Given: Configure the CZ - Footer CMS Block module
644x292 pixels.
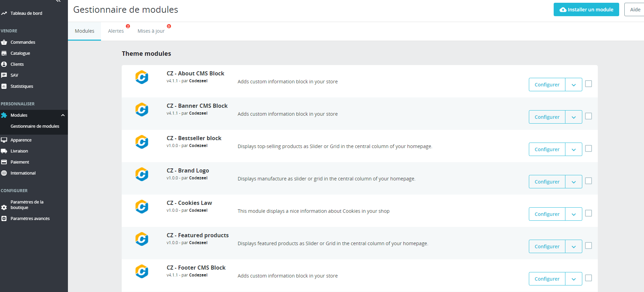Looking at the screenshot, I should click(547, 279).
